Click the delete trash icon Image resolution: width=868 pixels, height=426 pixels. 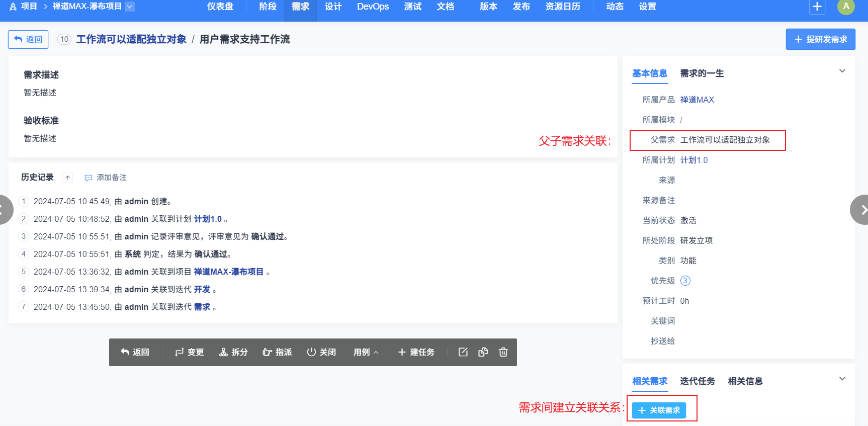(x=503, y=352)
